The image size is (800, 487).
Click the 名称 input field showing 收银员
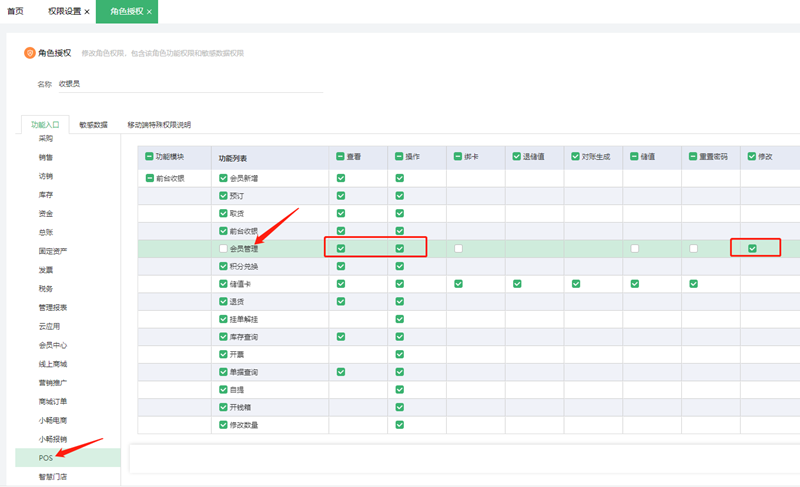(x=190, y=84)
